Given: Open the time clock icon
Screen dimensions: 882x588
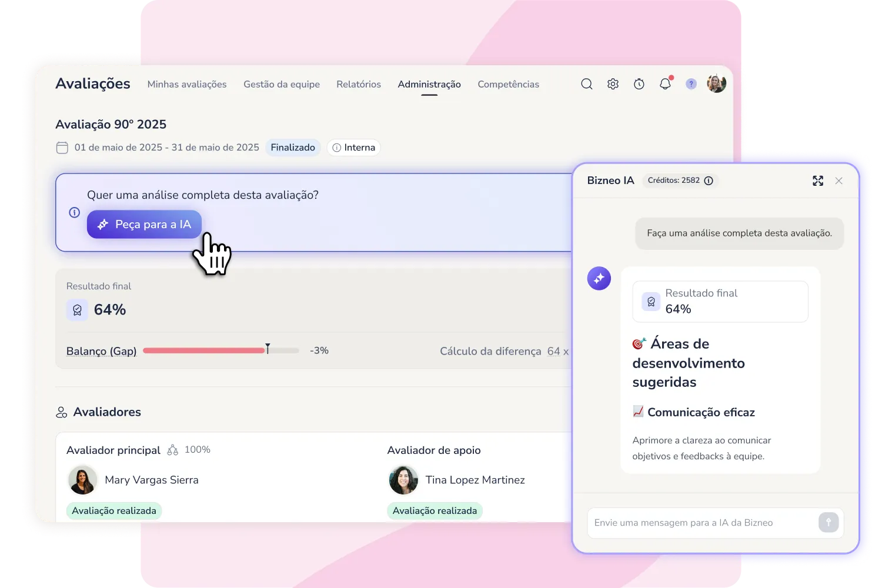Looking at the screenshot, I should pos(639,84).
